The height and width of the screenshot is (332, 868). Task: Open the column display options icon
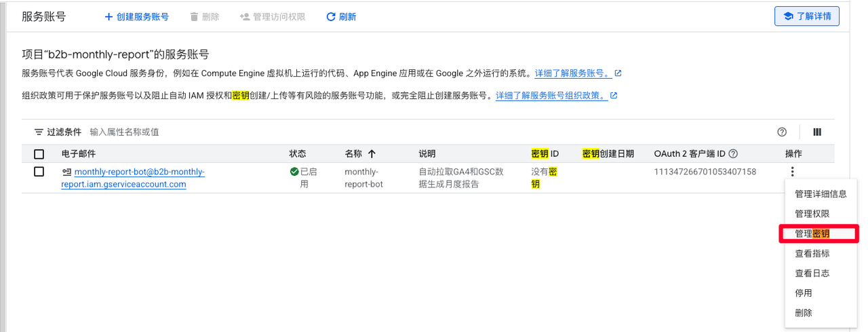(x=817, y=132)
